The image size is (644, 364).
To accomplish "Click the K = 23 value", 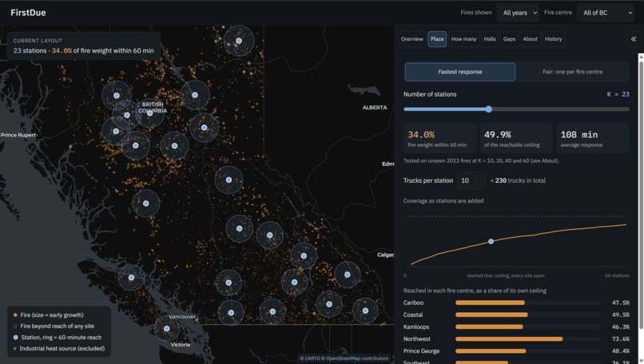I will click(618, 94).
